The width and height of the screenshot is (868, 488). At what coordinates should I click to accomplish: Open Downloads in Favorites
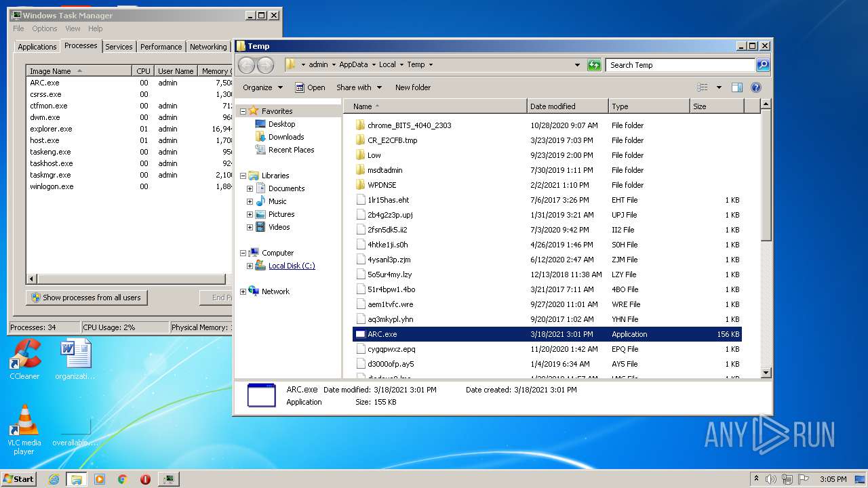tap(279, 137)
